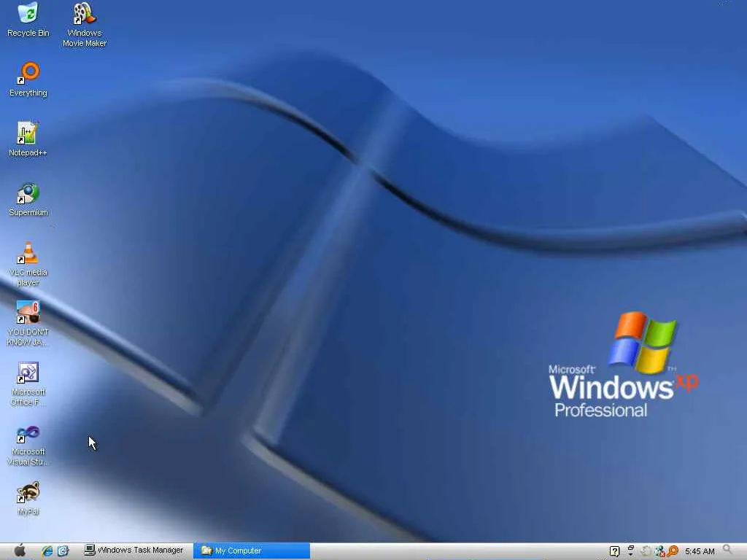
Task: Open the cascading windows tray dropdown
Action: click(631, 551)
